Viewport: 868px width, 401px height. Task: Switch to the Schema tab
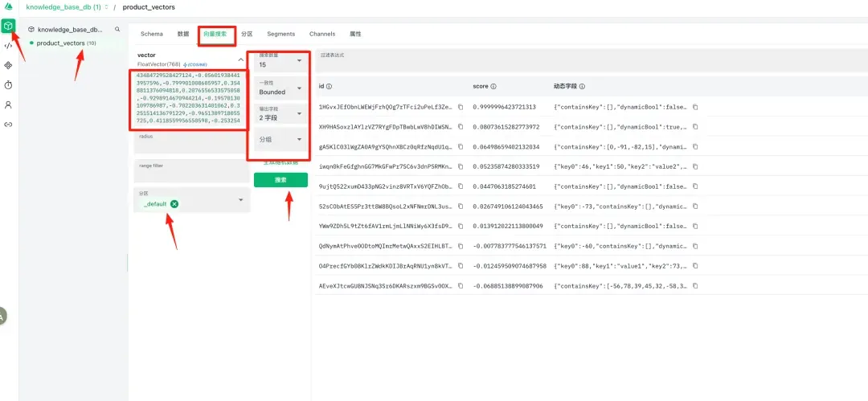click(x=151, y=34)
